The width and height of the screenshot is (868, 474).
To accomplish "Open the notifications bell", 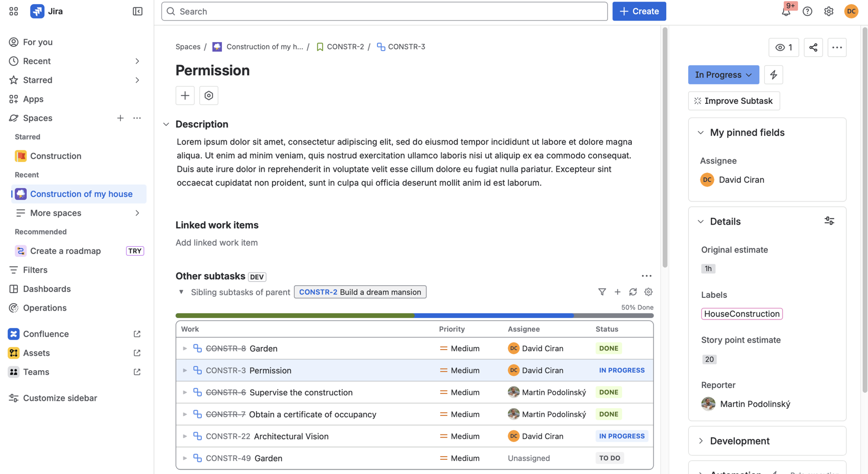I will (786, 11).
